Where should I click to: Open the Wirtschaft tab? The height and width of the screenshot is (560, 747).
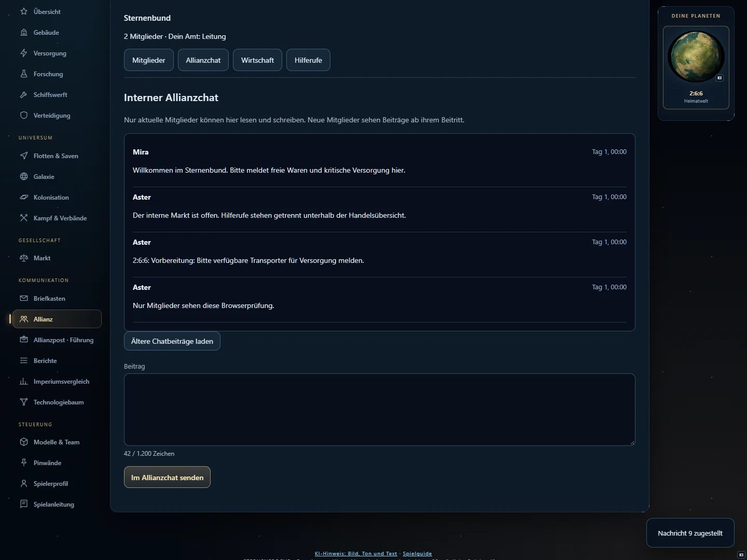point(257,60)
